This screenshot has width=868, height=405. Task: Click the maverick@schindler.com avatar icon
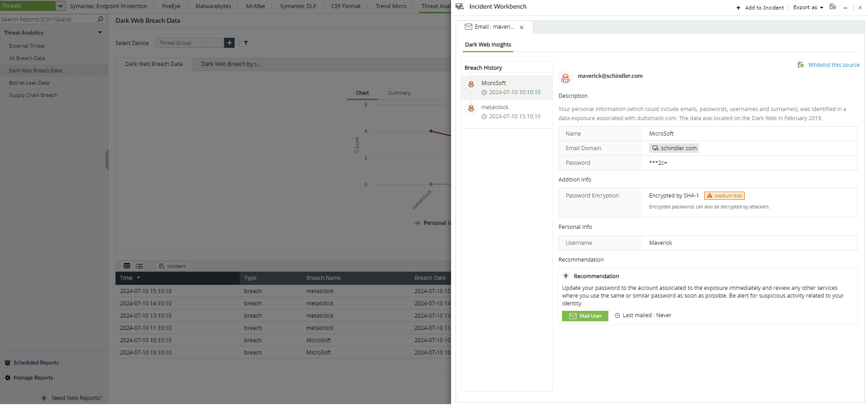[x=565, y=79]
